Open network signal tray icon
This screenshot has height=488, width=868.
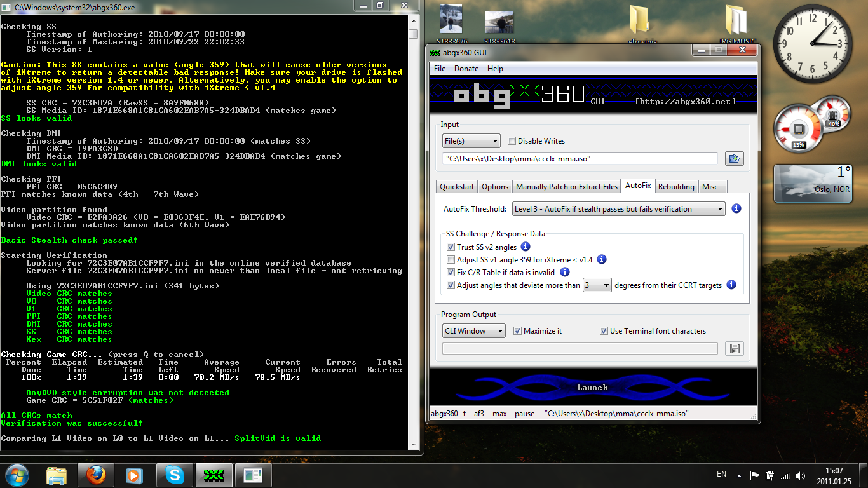[785, 475]
